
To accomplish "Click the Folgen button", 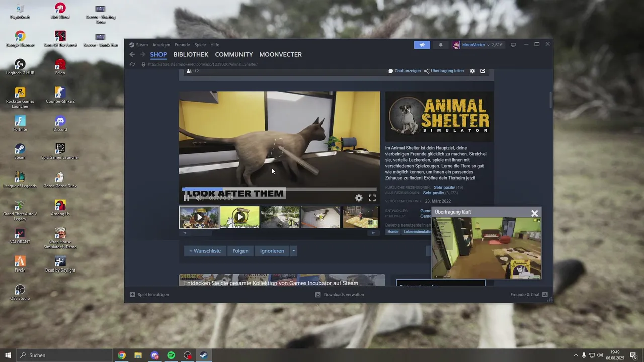I will (240, 251).
